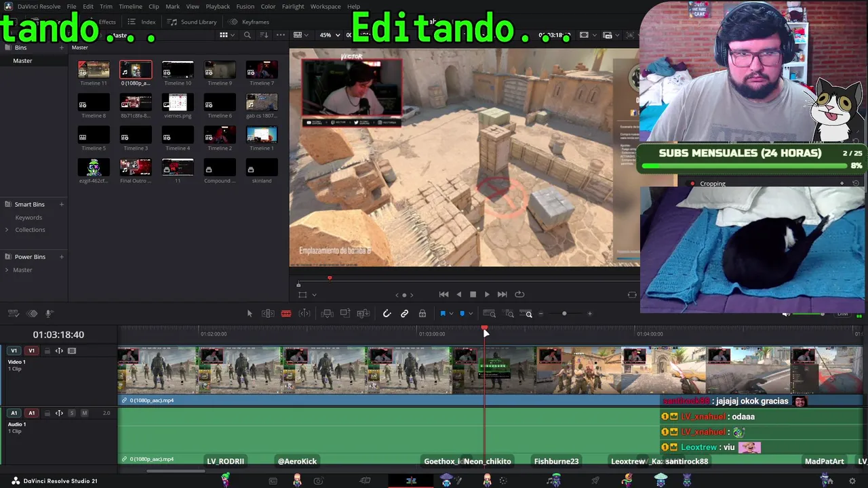Toggle Linked Selection chain icon
The image size is (868, 488).
[x=404, y=314]
